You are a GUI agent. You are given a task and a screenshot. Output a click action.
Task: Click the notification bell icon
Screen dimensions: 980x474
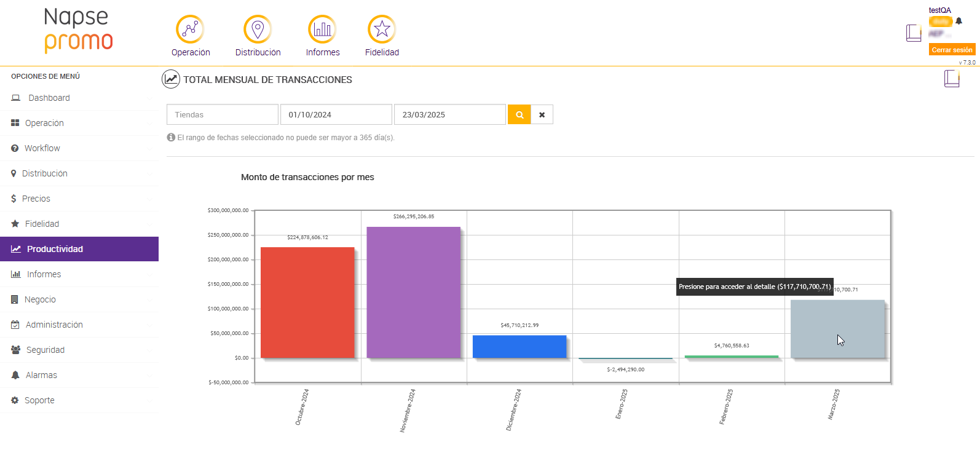pos(958,21)
